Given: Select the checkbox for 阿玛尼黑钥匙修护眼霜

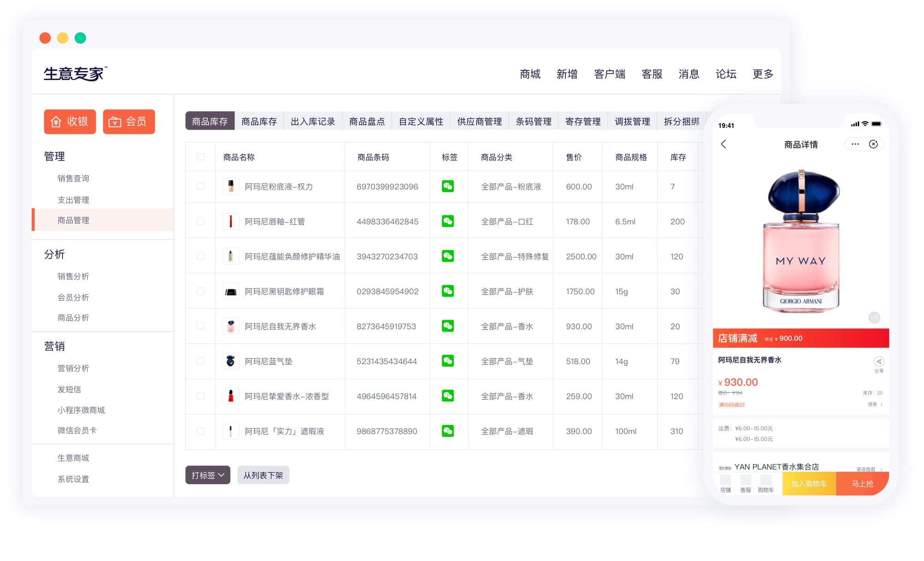Looking at the screenshot, I should point(200,291).
